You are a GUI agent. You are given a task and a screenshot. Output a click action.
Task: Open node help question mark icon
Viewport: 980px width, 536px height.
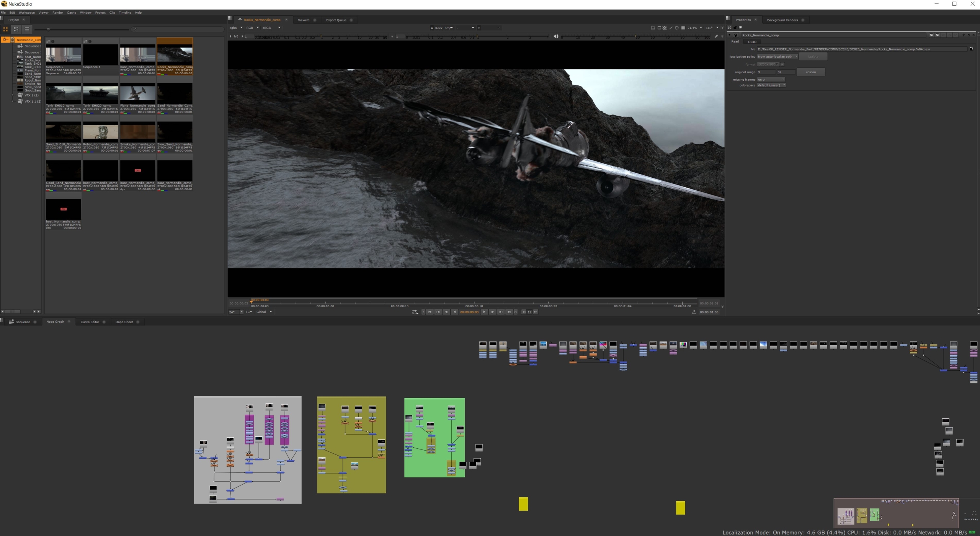(963, 35)
